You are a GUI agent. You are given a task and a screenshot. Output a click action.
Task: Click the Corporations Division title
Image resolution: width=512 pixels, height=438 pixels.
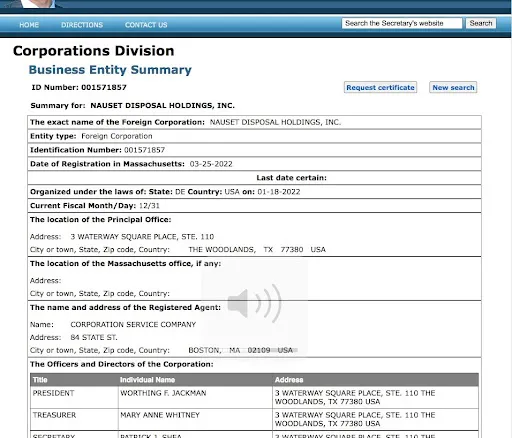pos(94,51)
